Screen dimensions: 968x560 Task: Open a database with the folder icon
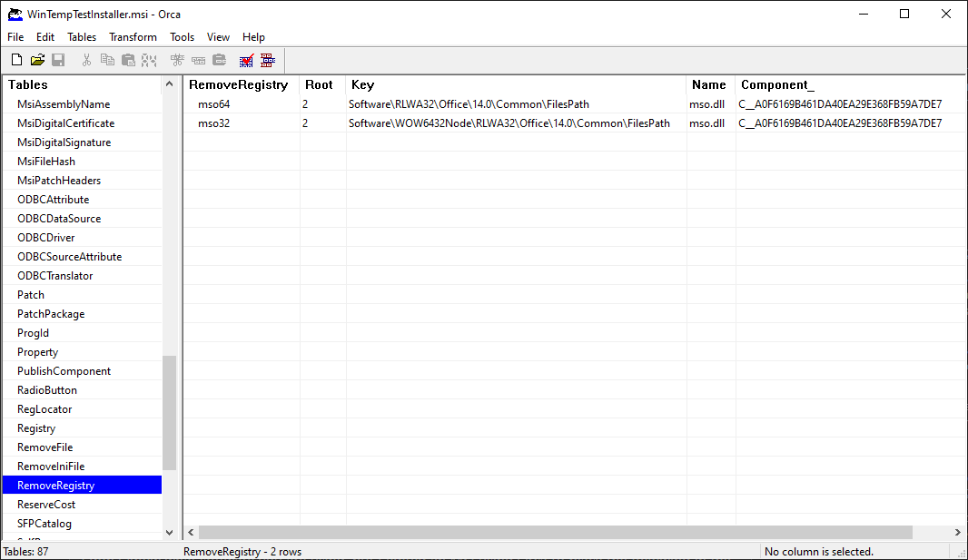click(37, 60)
